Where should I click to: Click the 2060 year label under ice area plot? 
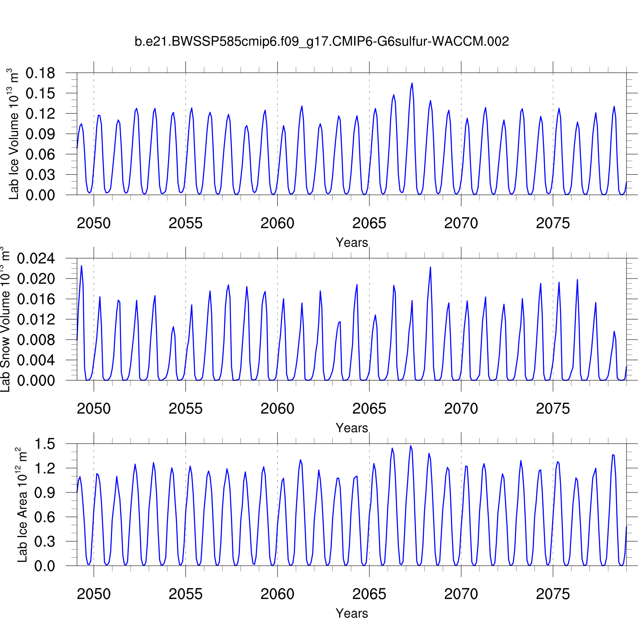coord(277,594)
